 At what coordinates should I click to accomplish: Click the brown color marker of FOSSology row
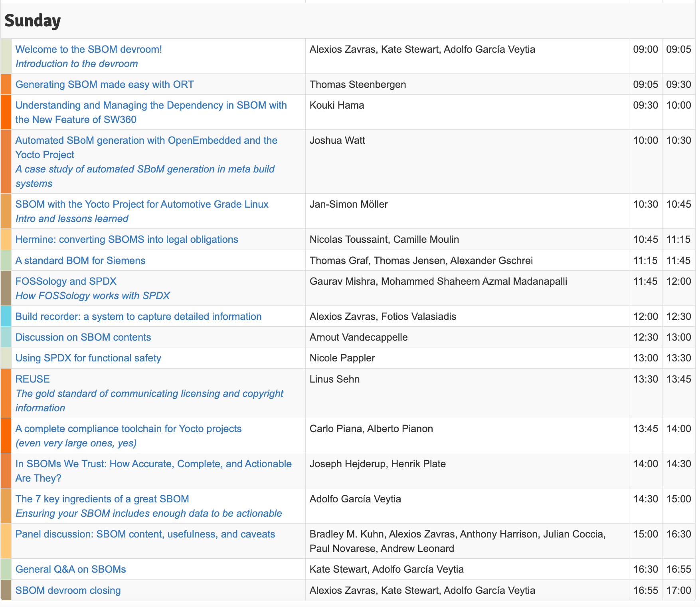pyautogui.click(x=6, y=288)
